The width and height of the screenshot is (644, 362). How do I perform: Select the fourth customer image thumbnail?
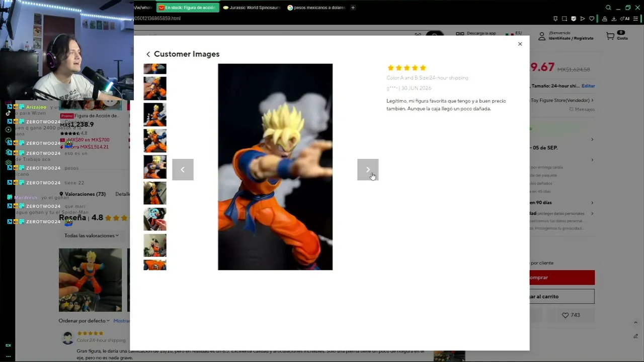[155, 140]
